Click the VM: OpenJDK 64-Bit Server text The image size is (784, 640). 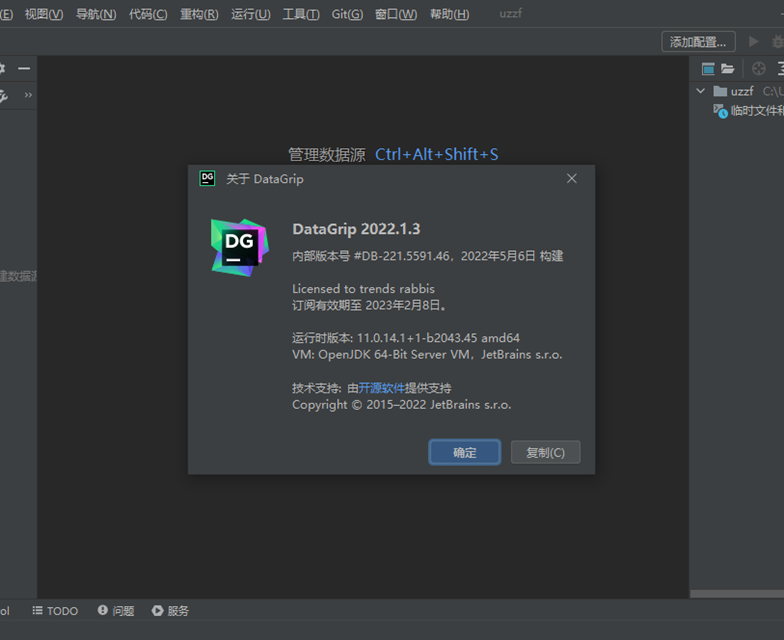tap(428, 354)
